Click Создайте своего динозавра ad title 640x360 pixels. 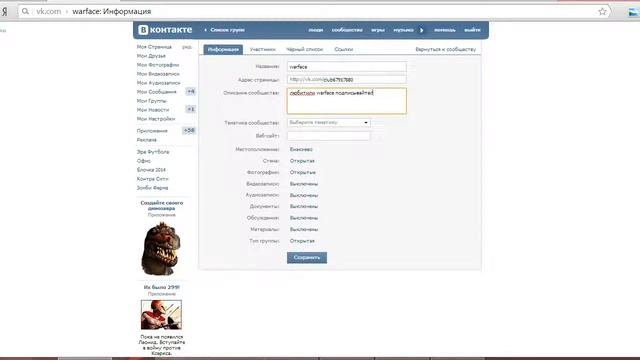(x=162, y=205)
